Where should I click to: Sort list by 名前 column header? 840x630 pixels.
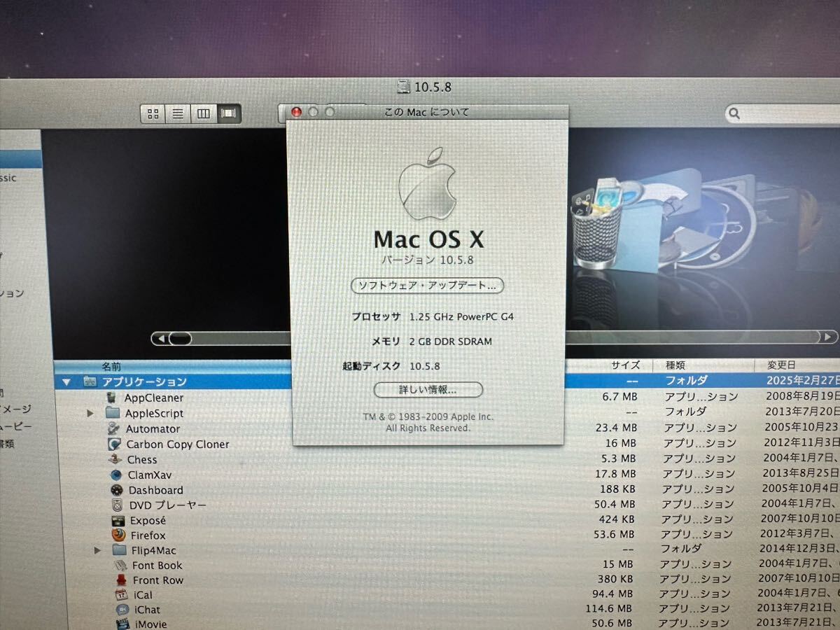[x=111, y=366]
